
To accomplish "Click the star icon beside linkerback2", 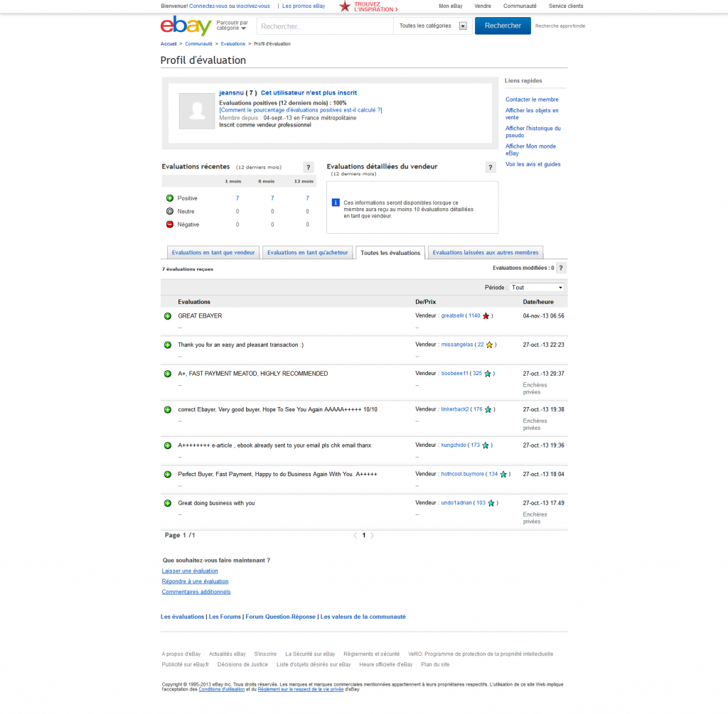I will tap(488, 410).
